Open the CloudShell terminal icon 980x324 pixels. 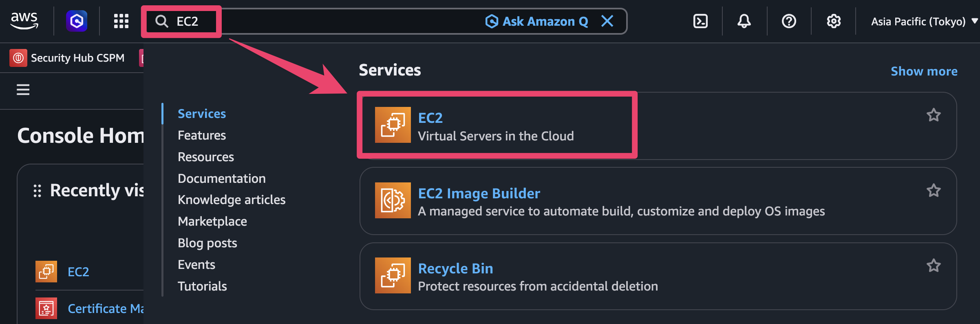[700, 21]
